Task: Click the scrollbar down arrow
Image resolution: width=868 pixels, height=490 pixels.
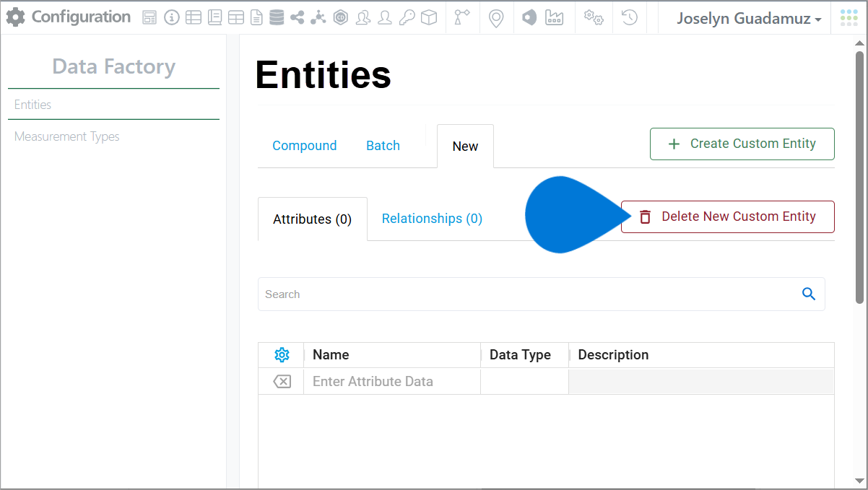Action: point(859,481)
